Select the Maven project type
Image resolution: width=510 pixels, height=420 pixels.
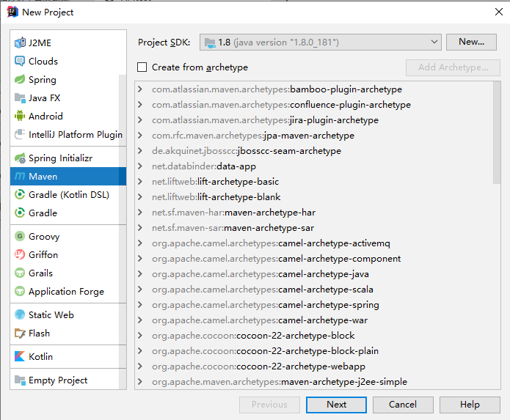68,177
